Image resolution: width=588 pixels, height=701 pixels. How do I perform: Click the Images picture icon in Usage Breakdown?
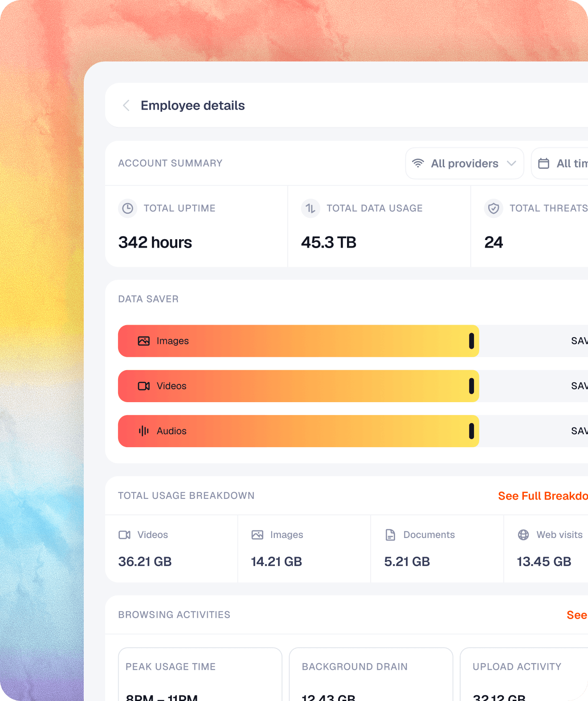[257, 534]
